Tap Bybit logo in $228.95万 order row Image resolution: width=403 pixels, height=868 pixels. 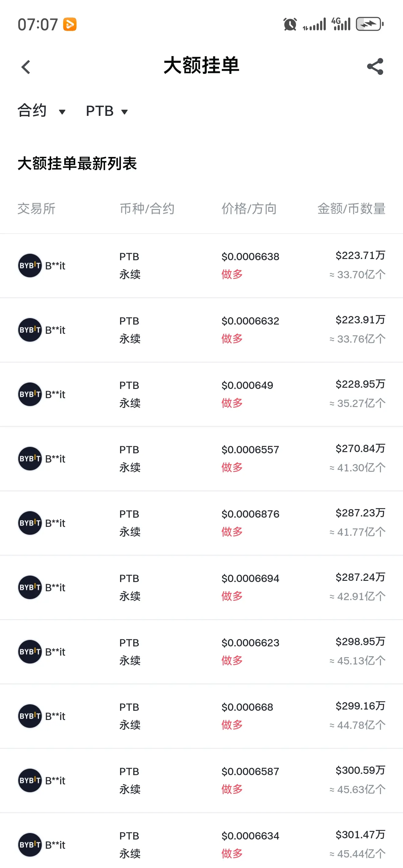tap(30, 394)
